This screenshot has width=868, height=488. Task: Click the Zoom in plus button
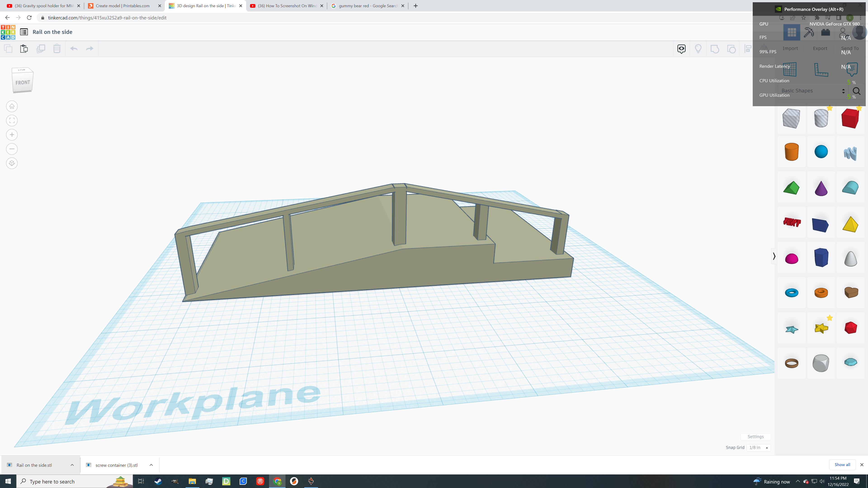point(12,135)
